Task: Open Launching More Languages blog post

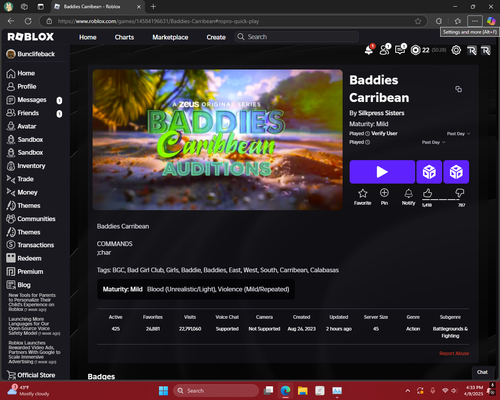Action: (x=34, y=326)
